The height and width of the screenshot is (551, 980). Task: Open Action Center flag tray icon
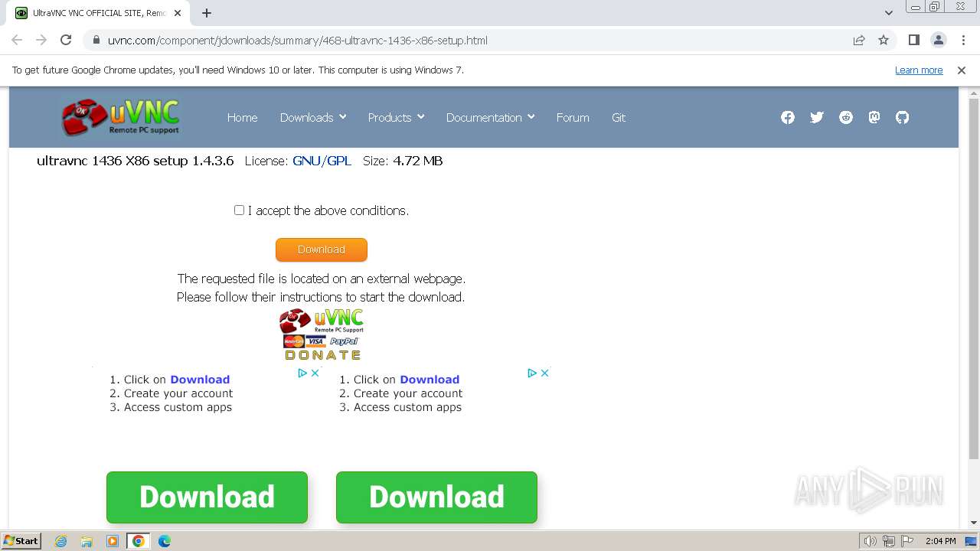[906, 541]
